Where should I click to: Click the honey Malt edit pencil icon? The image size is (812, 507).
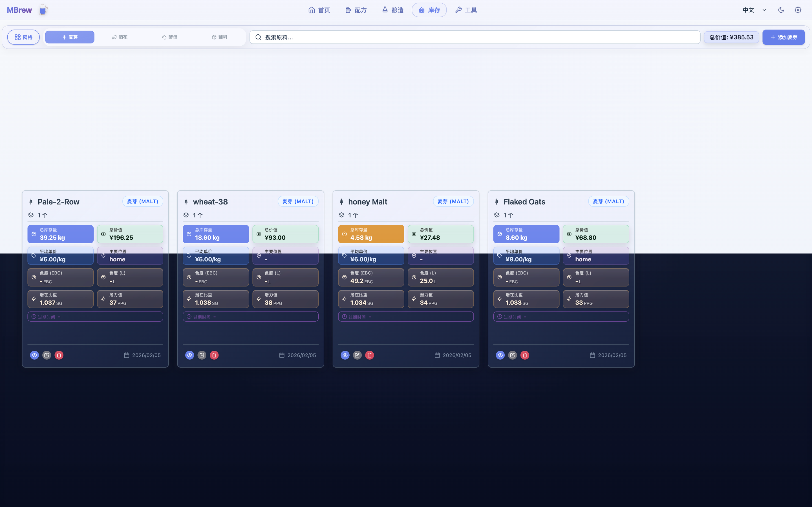(357, 355)
